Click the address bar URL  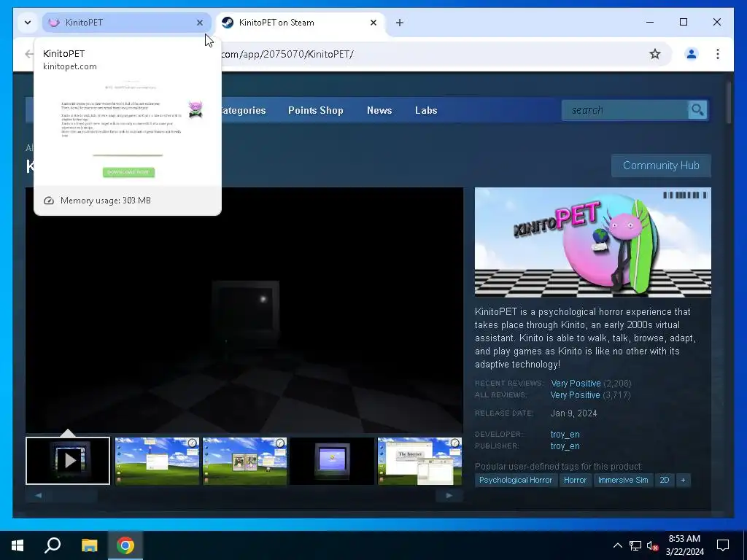pyautogui.click(x=287, y=54)
